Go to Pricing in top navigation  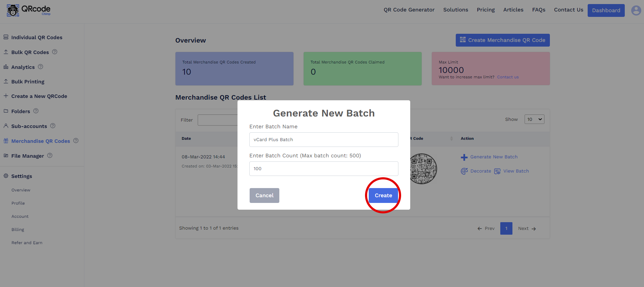coord(485,10)
